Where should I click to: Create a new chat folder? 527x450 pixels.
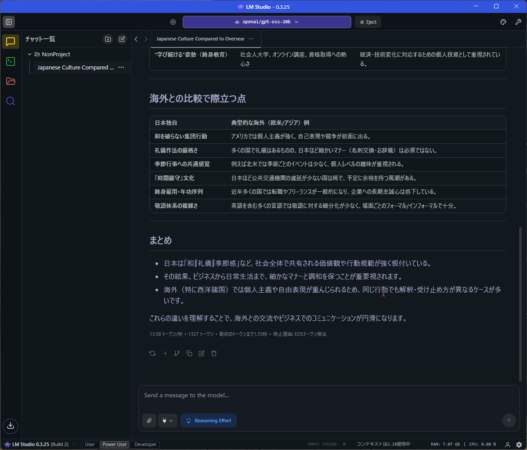(108, 39)
